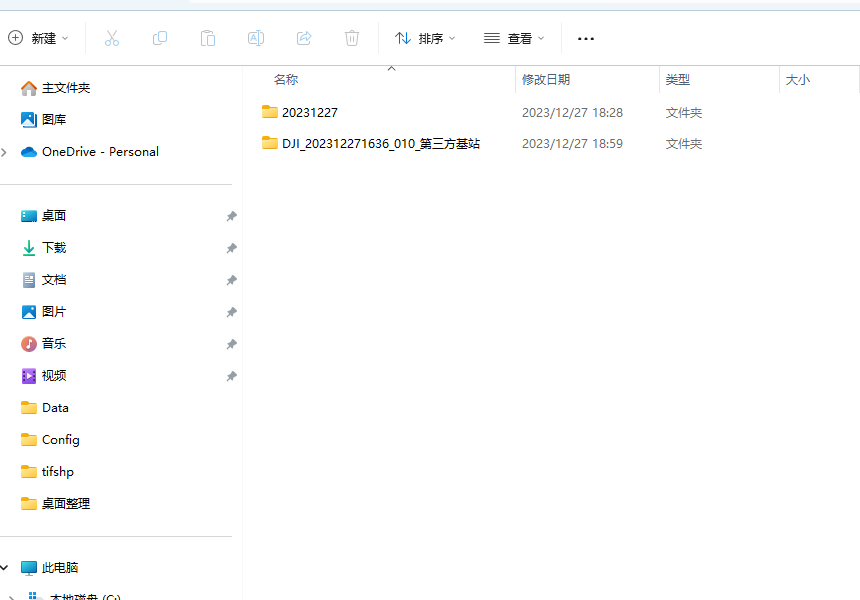Open 图库 in sidebar
Image resolution: width=860 pixels, height=600 pixels.
(x=43, y=120)
